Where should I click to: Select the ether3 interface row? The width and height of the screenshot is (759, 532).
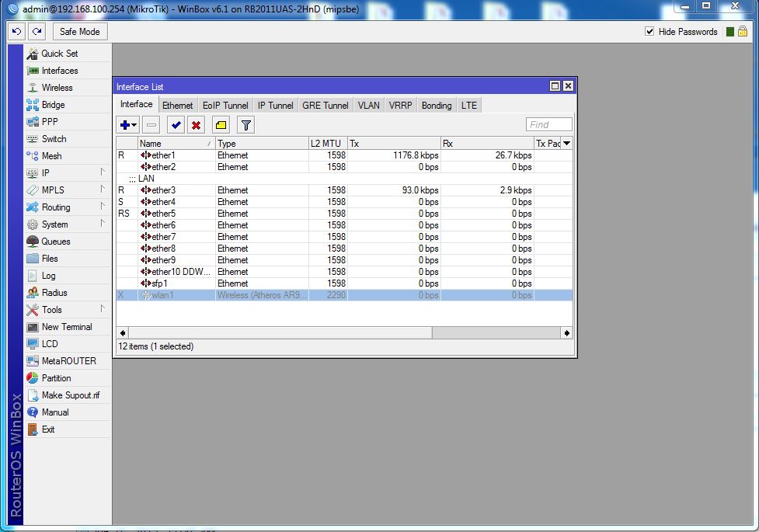coord(345,190)
